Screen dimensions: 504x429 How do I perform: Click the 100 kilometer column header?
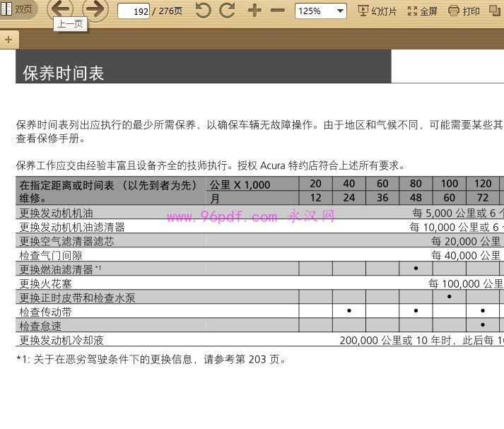(450, 184)
